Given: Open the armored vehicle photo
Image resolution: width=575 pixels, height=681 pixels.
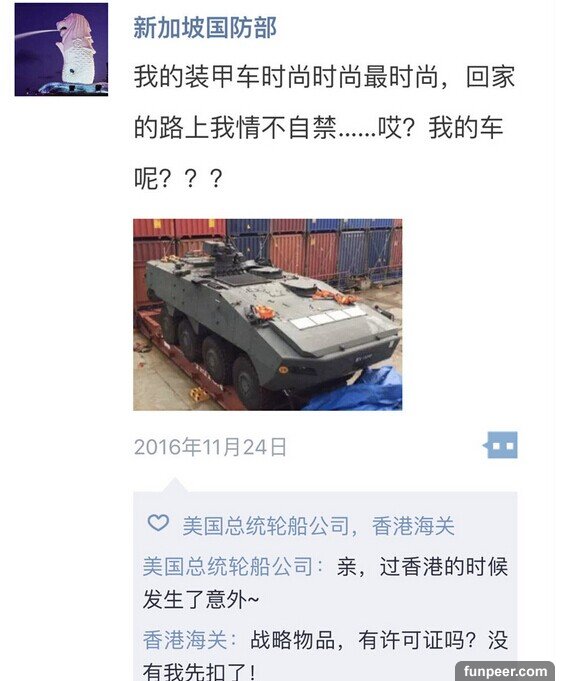Looking at the screenshot, I should (268, 314).
